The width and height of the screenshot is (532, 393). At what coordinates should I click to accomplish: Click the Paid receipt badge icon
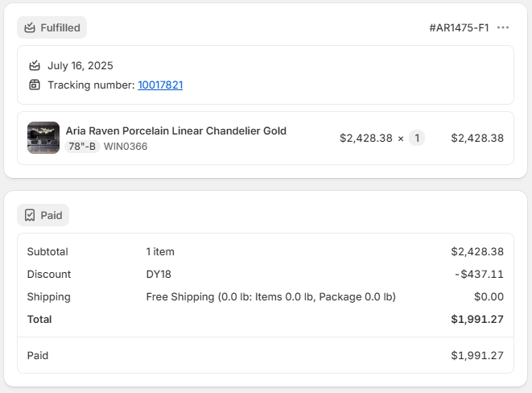[30, 215]
